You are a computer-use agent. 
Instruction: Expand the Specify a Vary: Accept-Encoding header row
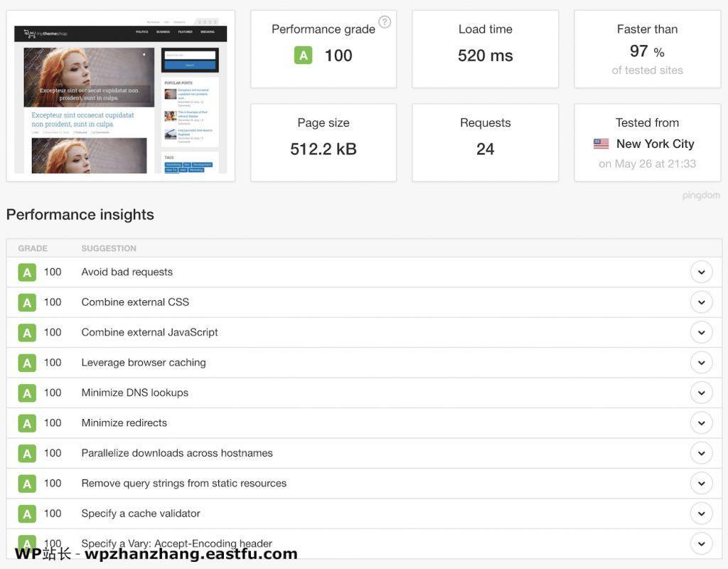[x=701, y=543]
